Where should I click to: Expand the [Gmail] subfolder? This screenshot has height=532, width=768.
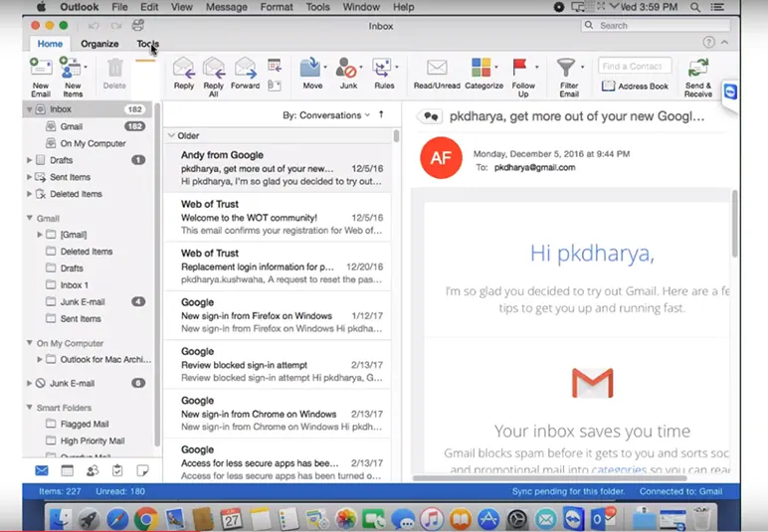pyautogui.click(x=40, y=235)
